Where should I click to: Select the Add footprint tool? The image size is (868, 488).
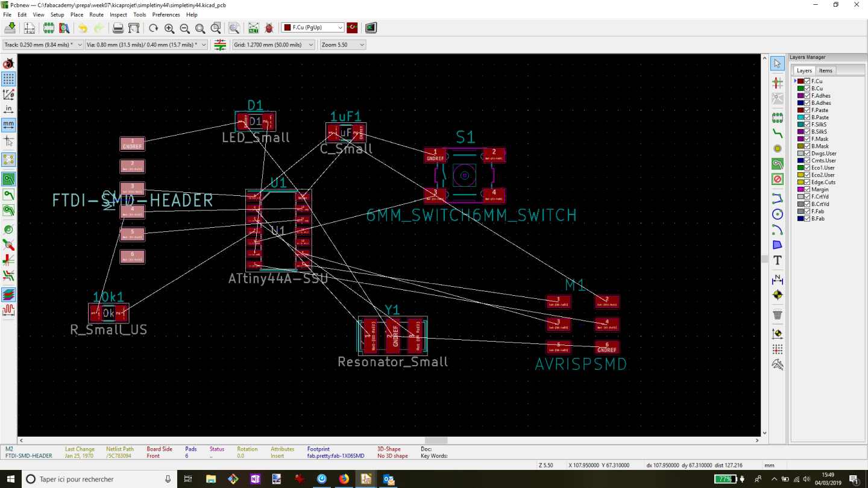click(x=778, y=117)
